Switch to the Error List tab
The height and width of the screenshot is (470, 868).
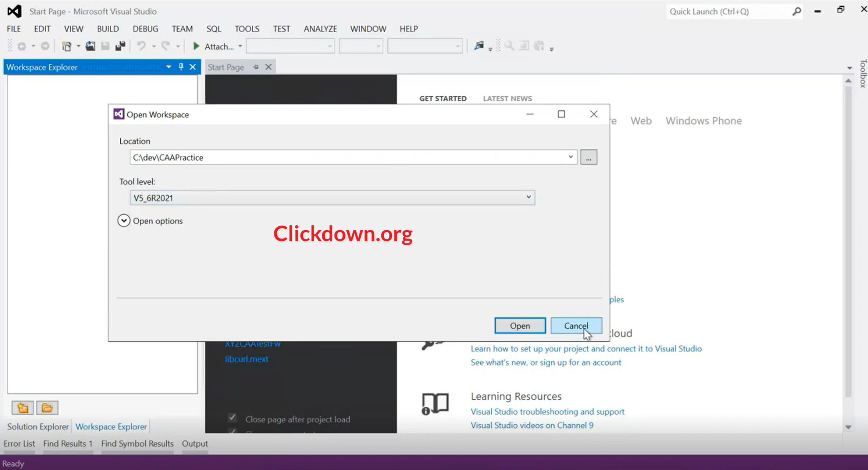(19, 444)
